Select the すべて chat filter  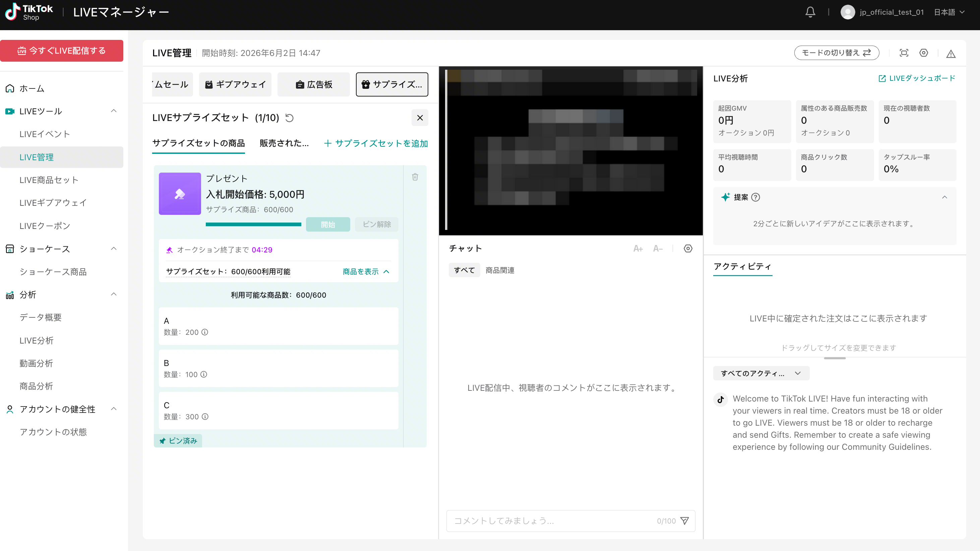464,270
